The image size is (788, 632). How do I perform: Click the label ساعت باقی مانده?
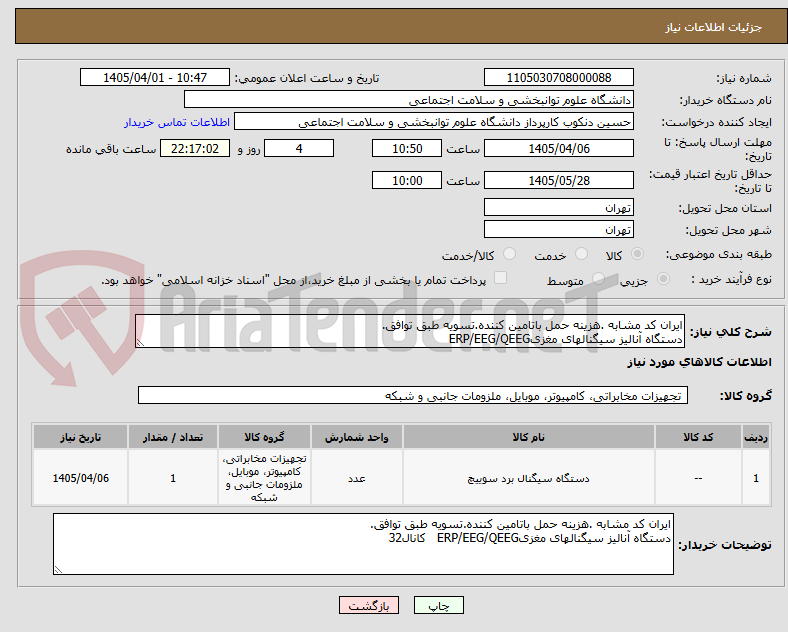click(111, 149)
